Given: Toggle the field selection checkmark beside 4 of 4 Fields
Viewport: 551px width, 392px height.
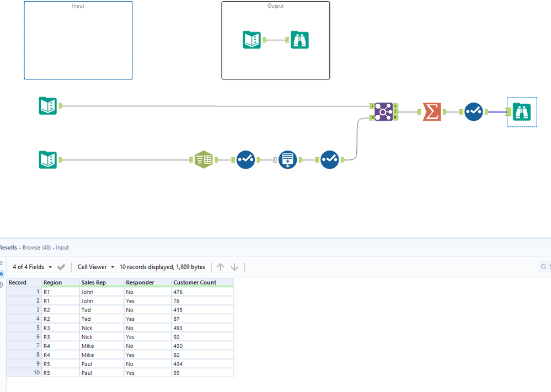Looking at the screenshot, I should (x=61, y=267).
